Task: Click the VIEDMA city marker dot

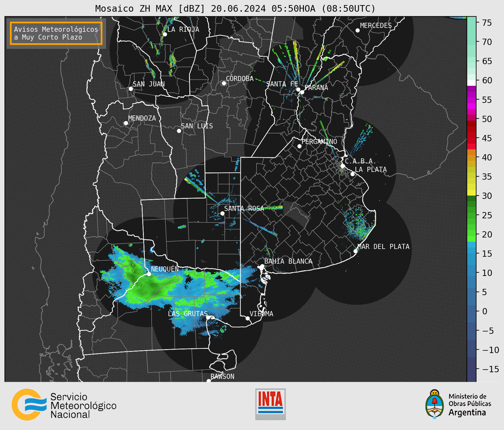Action: pos(248,318)
